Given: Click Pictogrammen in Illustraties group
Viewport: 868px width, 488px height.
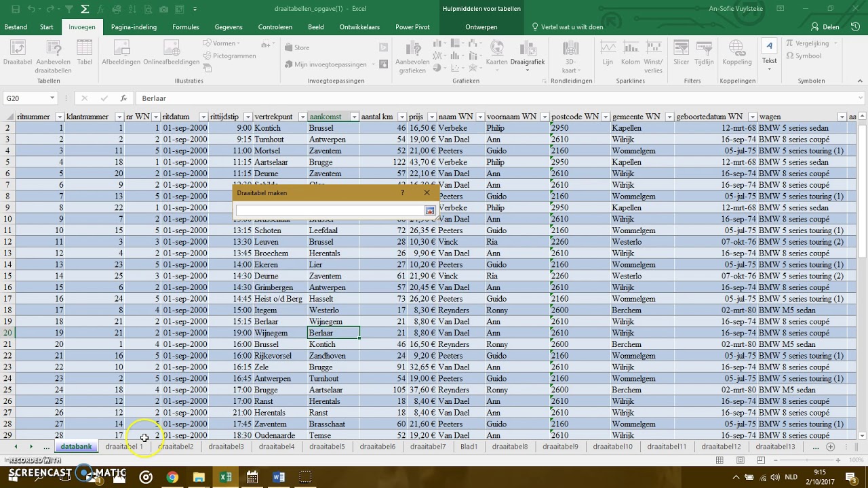Looking at the screenshot, I should coord(229,56).
